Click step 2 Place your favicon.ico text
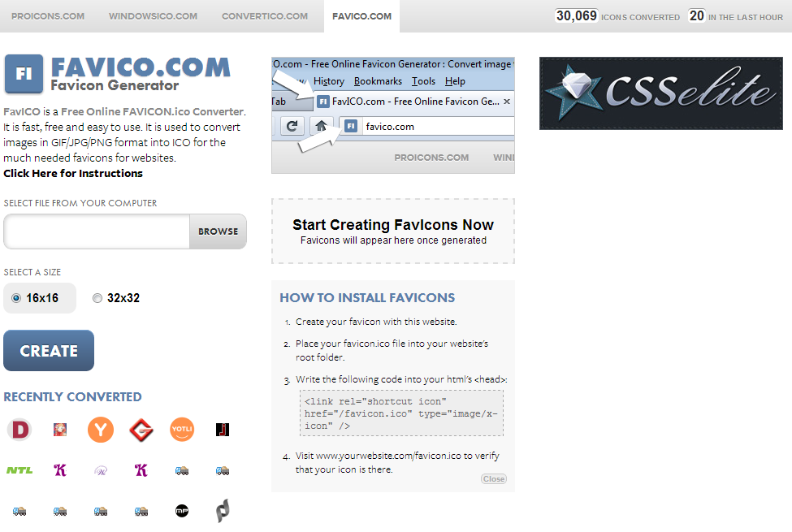The width and height of the screenshot is (792, 532). click(x=392, y=350)
